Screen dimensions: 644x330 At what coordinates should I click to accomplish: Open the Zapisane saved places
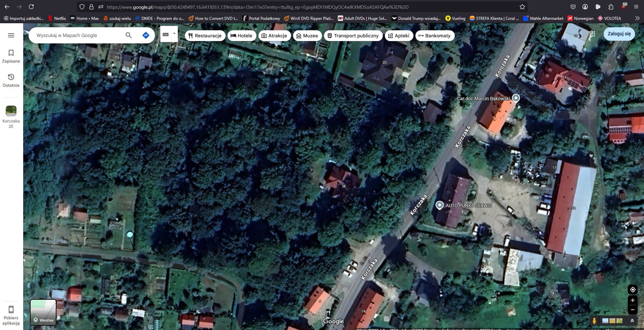(11, 56)
